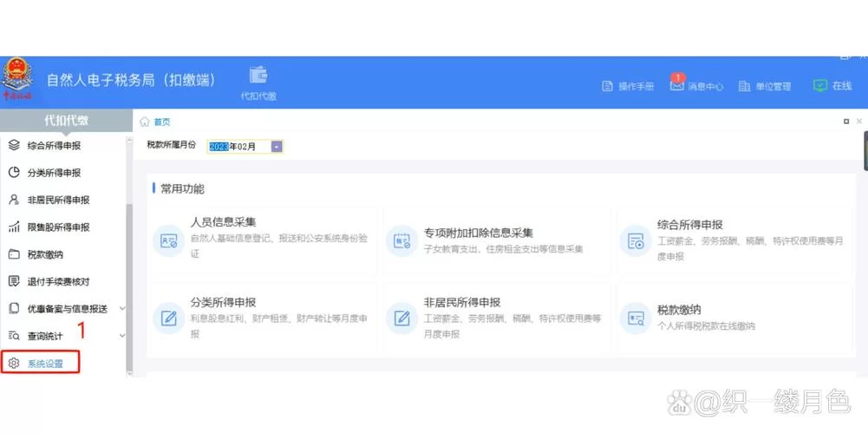Expand the 查询统计 chevron
Viewport: 868px width, 434px height.
click(x=122, y=336)
